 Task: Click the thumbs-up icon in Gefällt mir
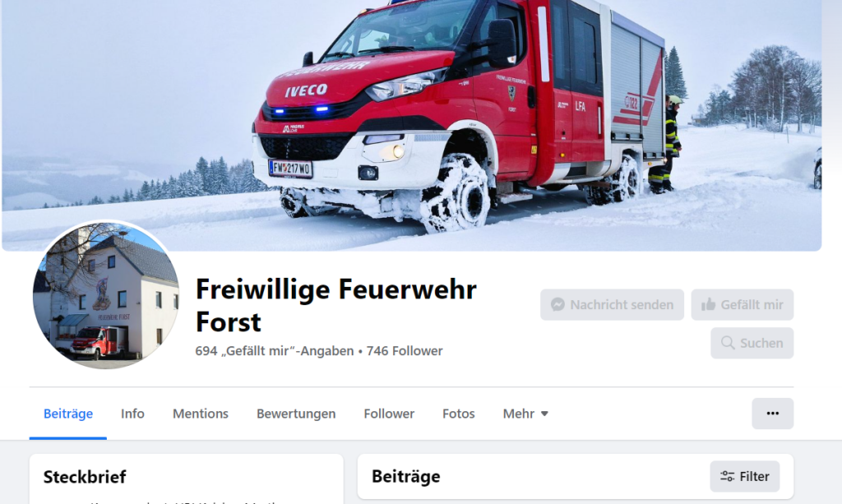(708, 305)
